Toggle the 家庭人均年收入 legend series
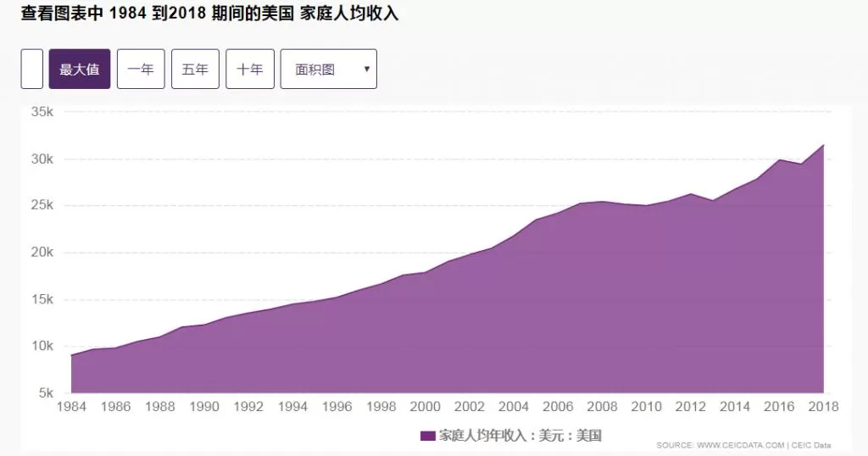The height and width of the screenshot is (456, 868). pyautogui.click(x=511, y=436)
